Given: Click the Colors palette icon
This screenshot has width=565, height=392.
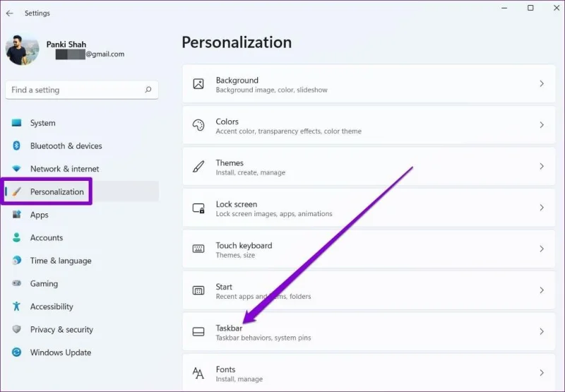Looking at the screenshot, I should point(198,125).
